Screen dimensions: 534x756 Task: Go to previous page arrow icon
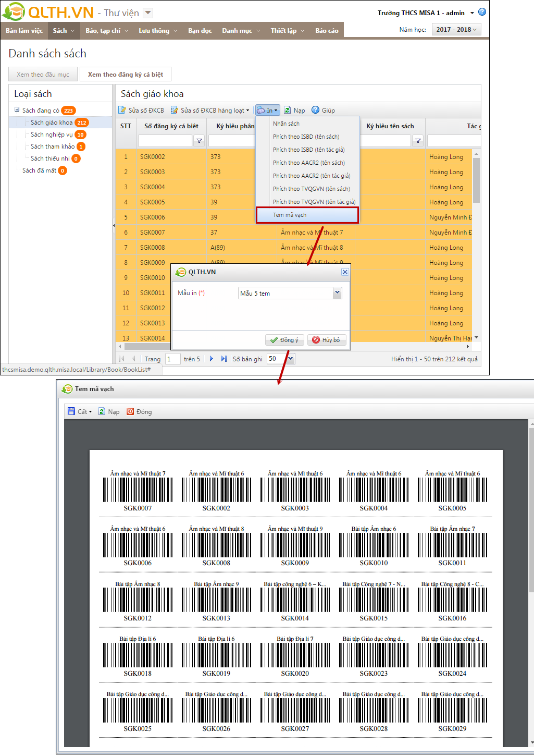pos(134,359)
